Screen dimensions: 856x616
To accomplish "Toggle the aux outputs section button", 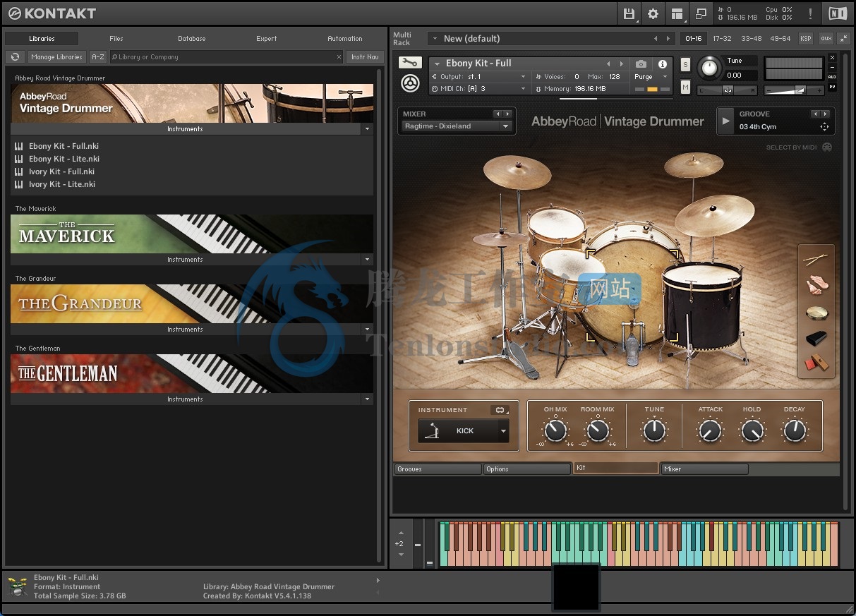I will [825, 38].
